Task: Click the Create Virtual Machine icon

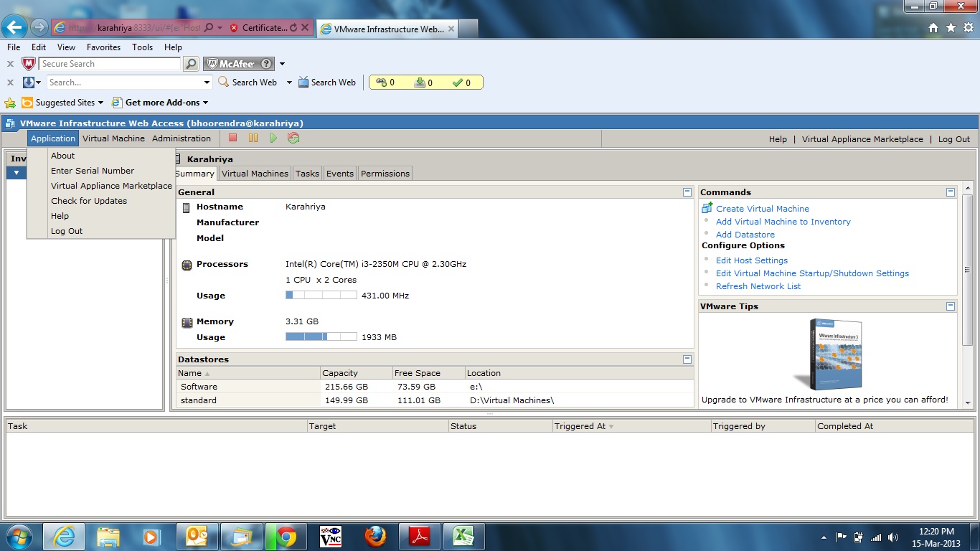Action: (x=707, y=208)
